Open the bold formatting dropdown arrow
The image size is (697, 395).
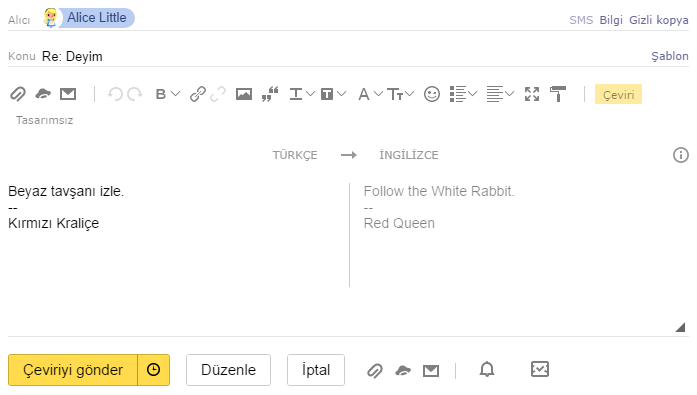pyautogui.click(x=176, y=94)
